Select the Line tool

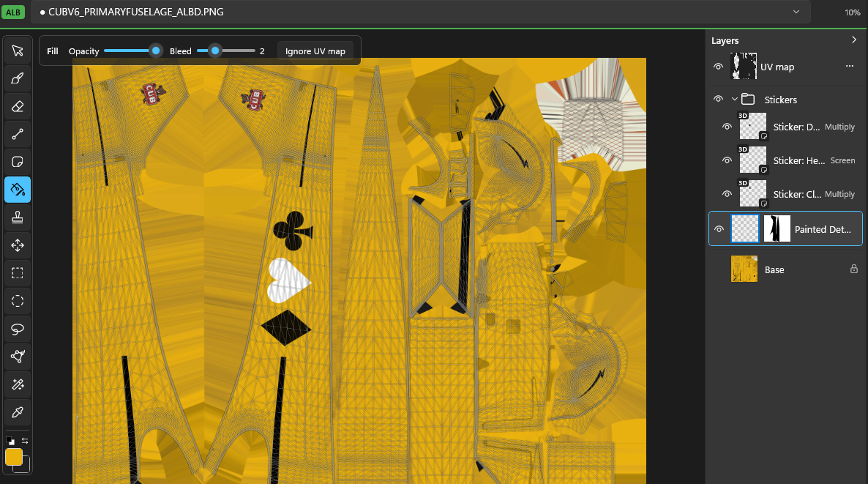pyautogui.click(x=17, y=134)
